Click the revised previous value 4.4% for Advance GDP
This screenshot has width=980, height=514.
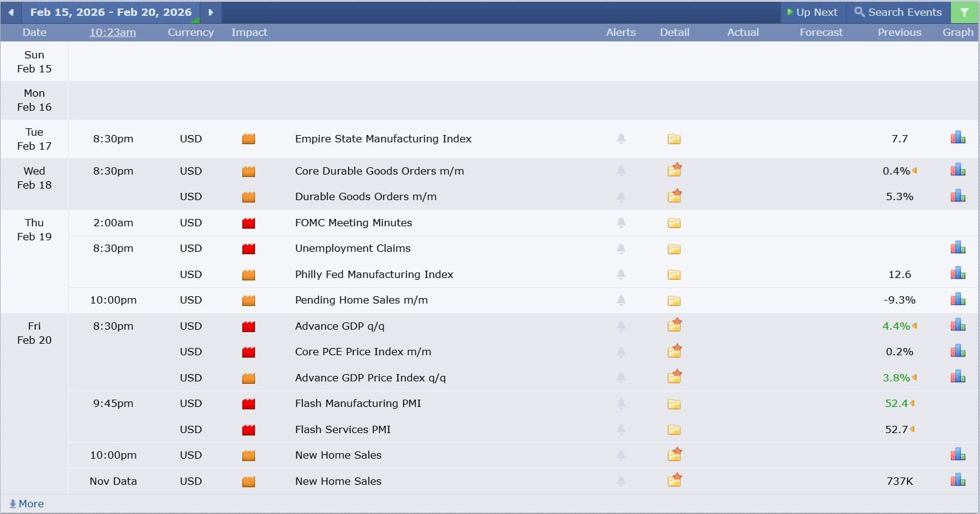tap(896, 326)
